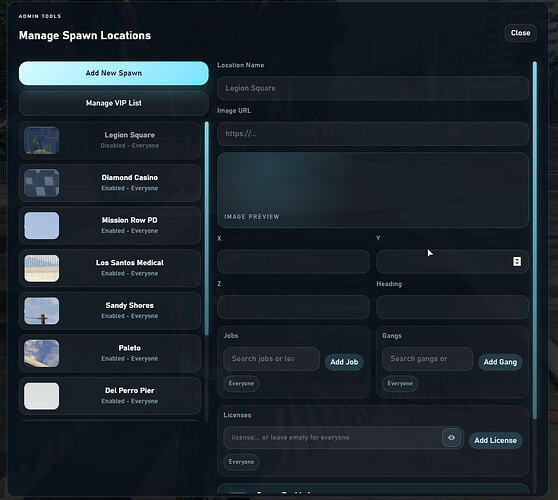Choose the Los Santos Medical thumbnail
The image size is (558, 500).
42,268
